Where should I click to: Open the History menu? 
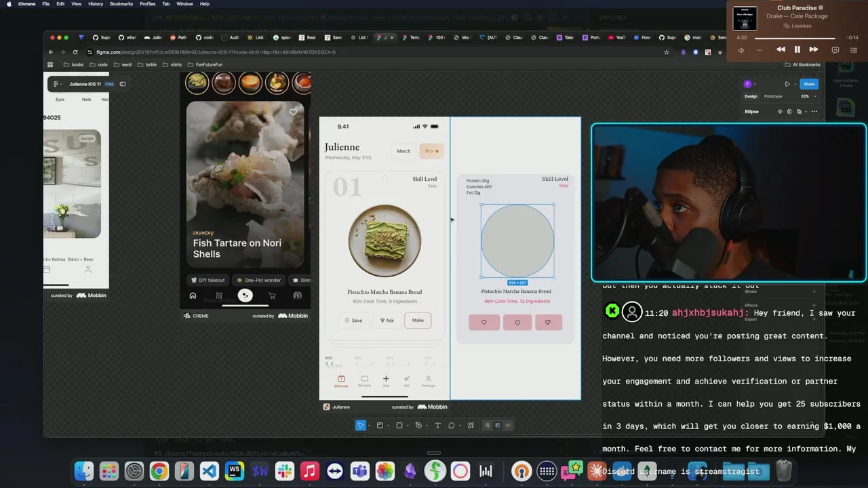click(96, 3)
